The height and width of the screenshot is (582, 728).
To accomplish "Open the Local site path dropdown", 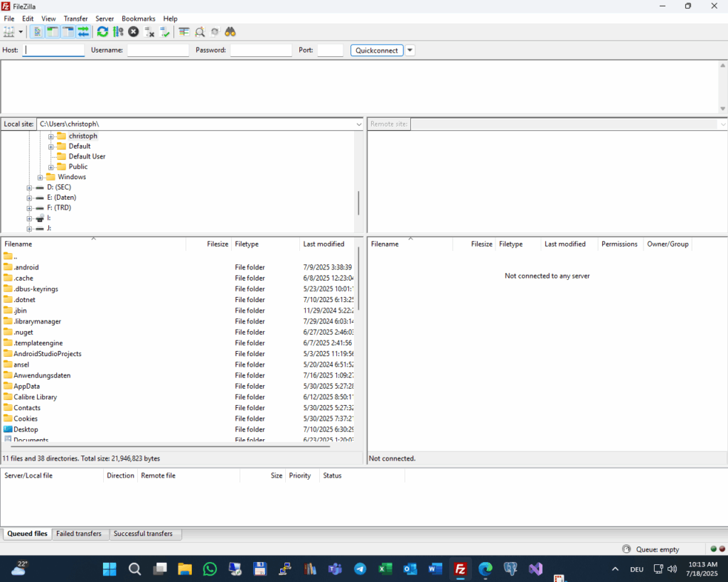I will coord(359,124).
